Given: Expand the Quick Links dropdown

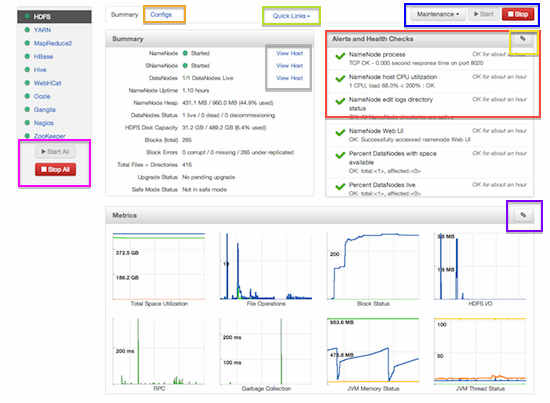Looking at the screenshot, I should pyautogui.click(x=291, y=16).
